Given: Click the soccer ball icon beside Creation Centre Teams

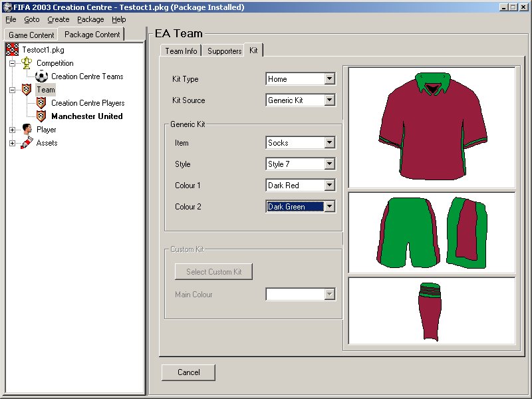Looking at the screenshot, I should pyautogui.click(x=41, y=76).
